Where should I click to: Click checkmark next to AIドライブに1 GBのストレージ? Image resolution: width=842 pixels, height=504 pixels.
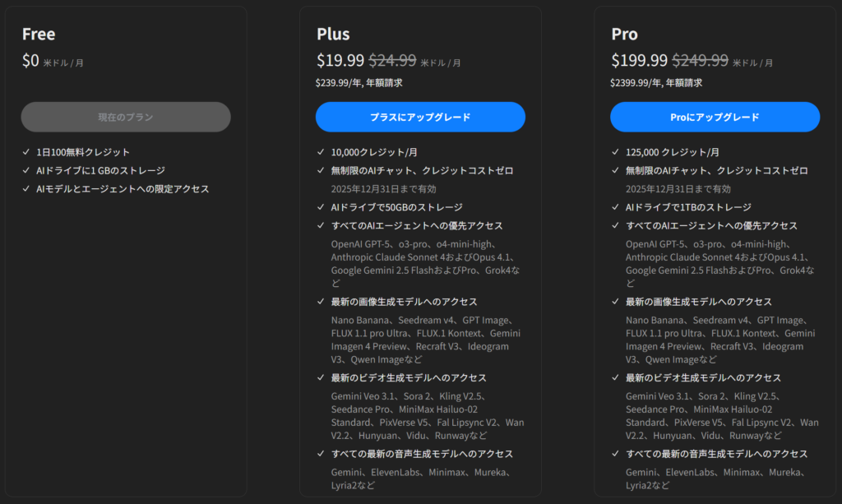(27, 171)
